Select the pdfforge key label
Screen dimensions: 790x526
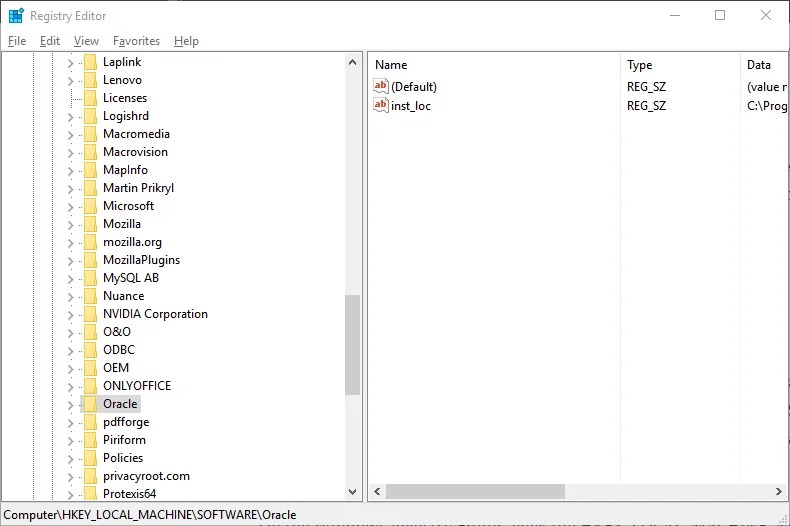pos(126,422)
